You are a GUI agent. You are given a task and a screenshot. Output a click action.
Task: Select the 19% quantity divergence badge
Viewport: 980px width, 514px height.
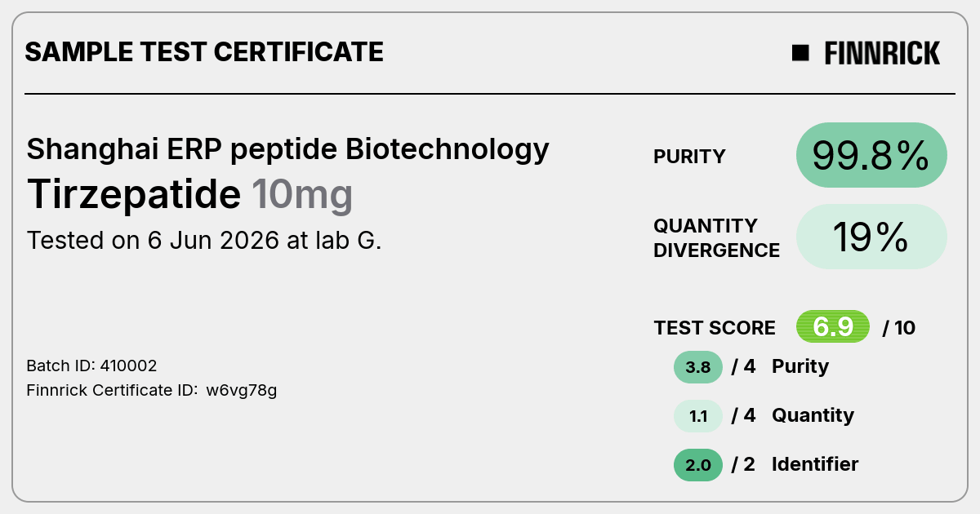(871, 237)
